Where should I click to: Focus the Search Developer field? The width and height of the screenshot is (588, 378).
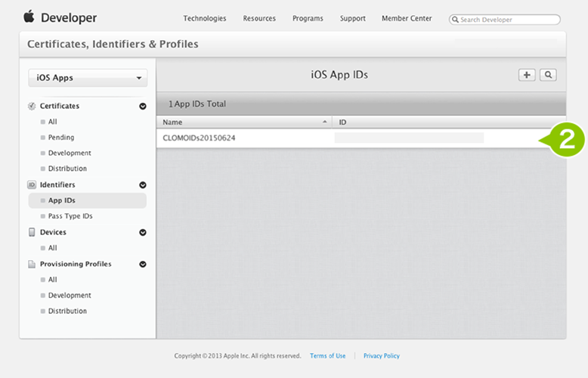click(504, 20)
